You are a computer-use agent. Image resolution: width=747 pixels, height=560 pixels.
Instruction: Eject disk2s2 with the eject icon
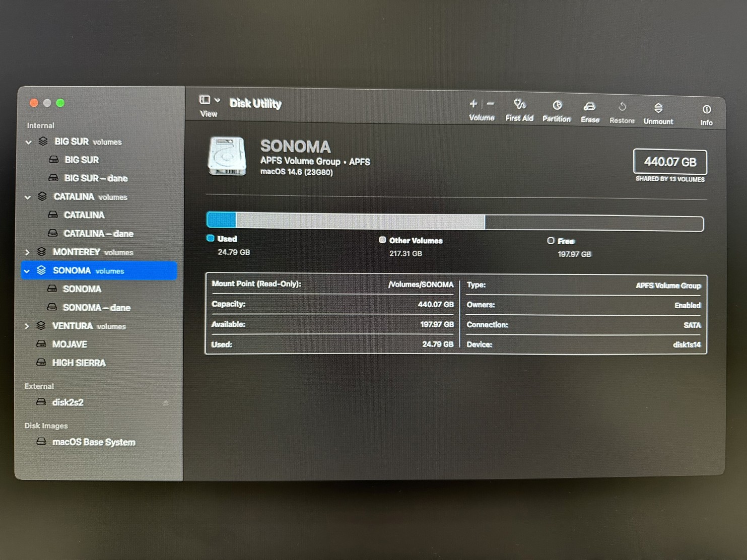tap(166, 402)
